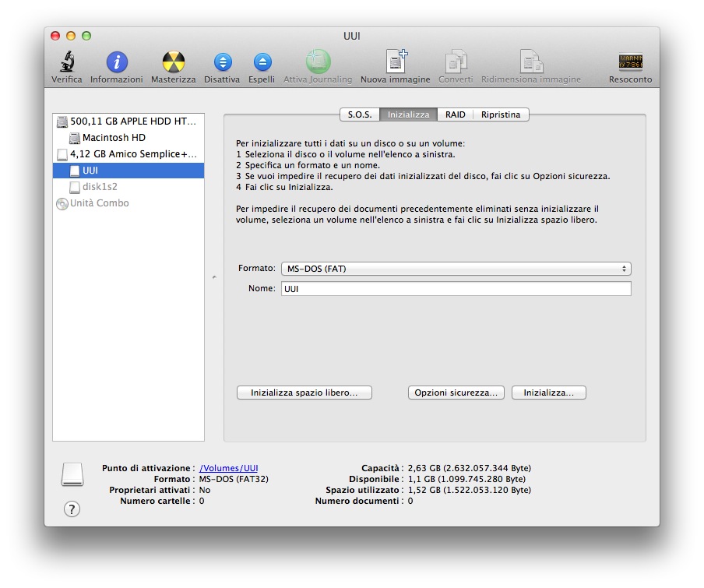704x588 pixels.
Task: Click the MS-DOS (FAT32) format text
Action: 234,479
